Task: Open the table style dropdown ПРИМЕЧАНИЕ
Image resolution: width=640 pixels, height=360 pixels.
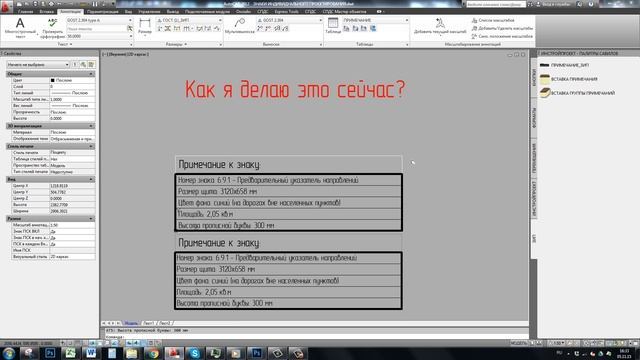Action: coord(376,20)
